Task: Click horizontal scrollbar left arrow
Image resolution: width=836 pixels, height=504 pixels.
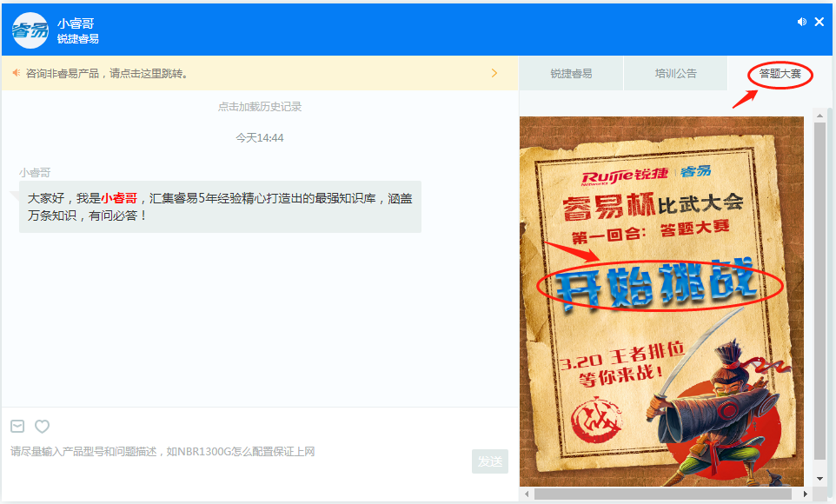Action: click(x=527, y=494)
